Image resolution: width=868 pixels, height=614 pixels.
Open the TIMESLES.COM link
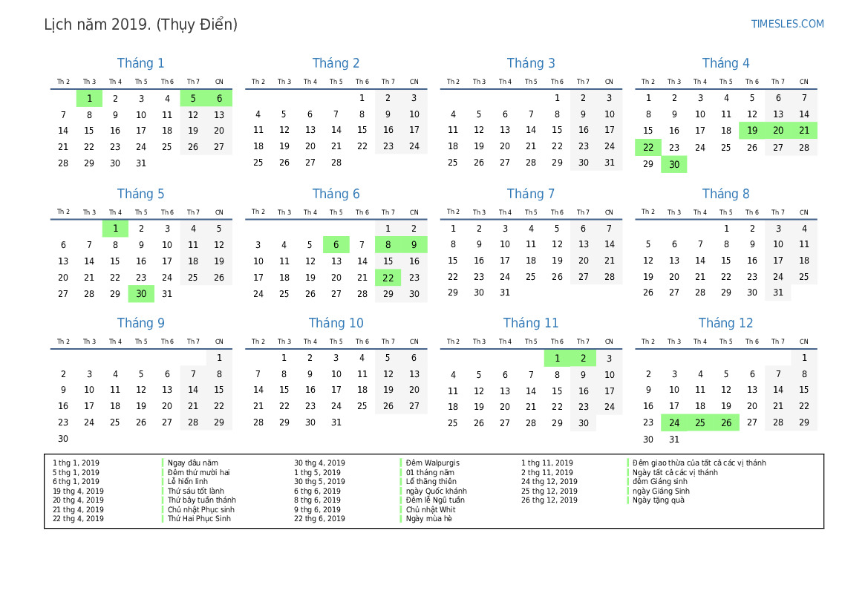[787, 24]
